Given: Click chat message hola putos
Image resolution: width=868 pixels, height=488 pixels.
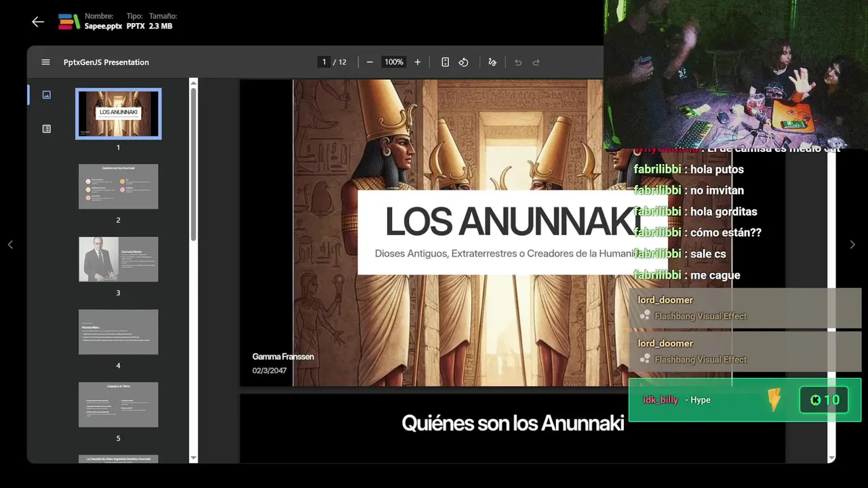Looking at the screenshot, I should [x=689, y=169].
